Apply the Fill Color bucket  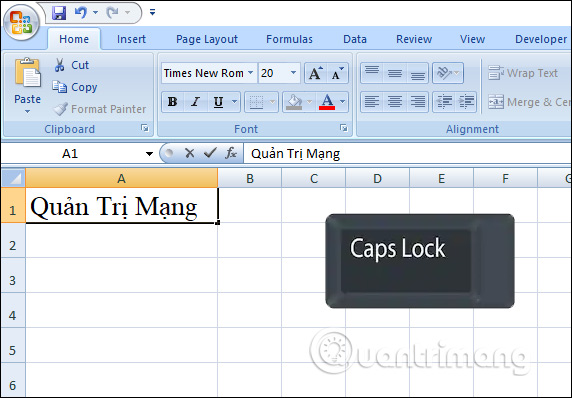click(294, 102)
